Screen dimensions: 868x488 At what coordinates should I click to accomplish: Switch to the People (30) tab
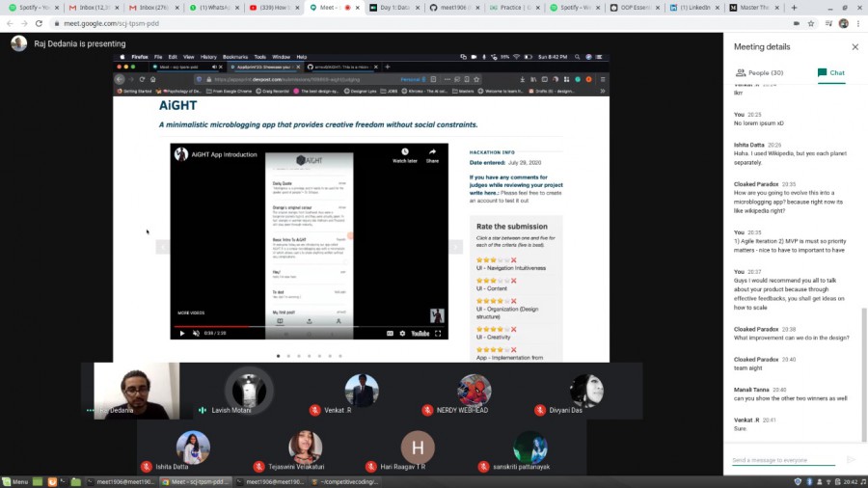pos(759,72)
